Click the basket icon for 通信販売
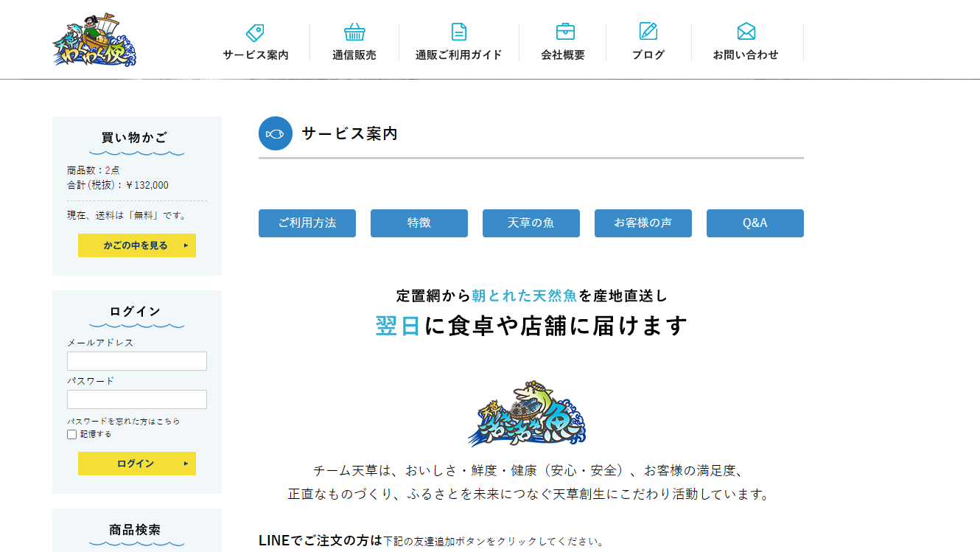Image resolution: width=980 pixels, height=552 pixels. [x=354, y=32]
